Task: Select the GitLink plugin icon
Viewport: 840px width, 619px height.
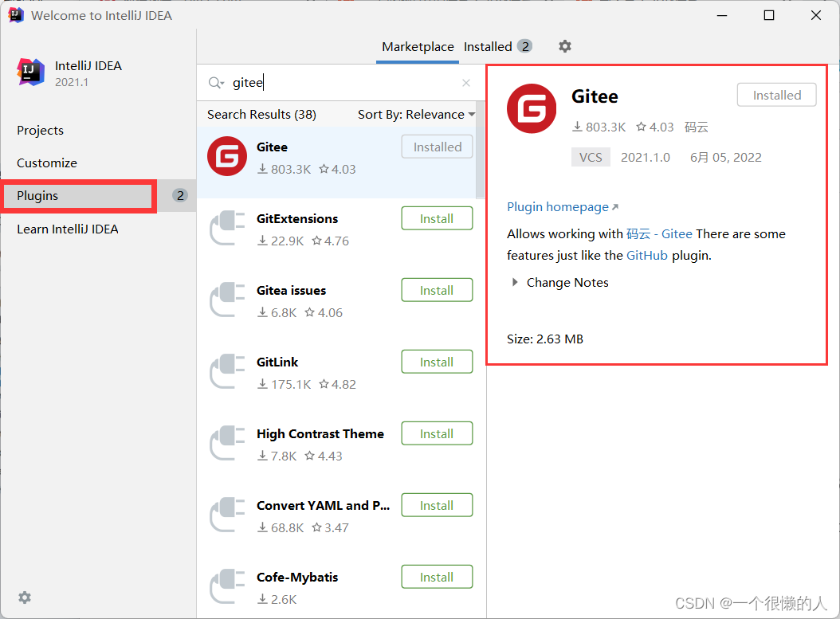Action: click(x=227, y=371)
